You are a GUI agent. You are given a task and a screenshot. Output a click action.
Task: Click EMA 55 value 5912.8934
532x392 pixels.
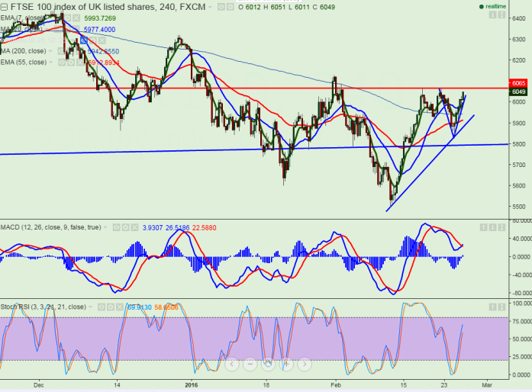tap(104, 63)
